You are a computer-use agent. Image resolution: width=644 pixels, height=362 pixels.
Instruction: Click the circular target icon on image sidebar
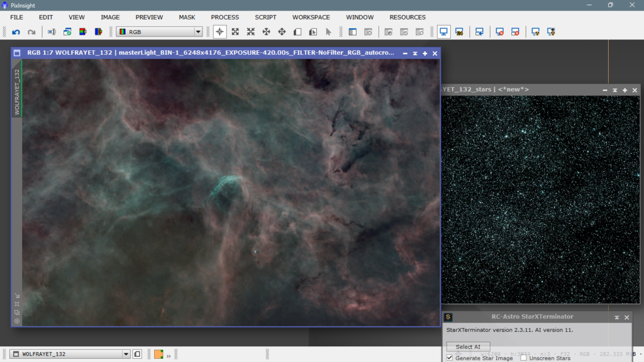(17, 321)
